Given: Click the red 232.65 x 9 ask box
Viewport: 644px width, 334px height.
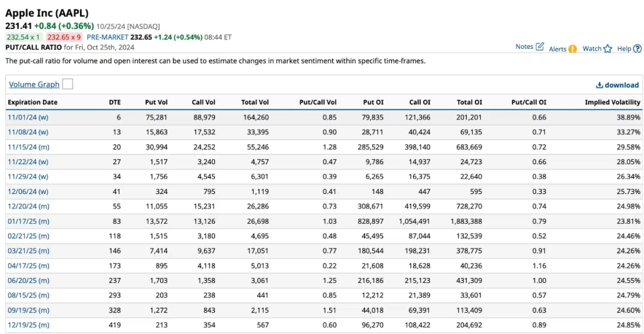Looking at the screenshot, I should pos(63,36).
